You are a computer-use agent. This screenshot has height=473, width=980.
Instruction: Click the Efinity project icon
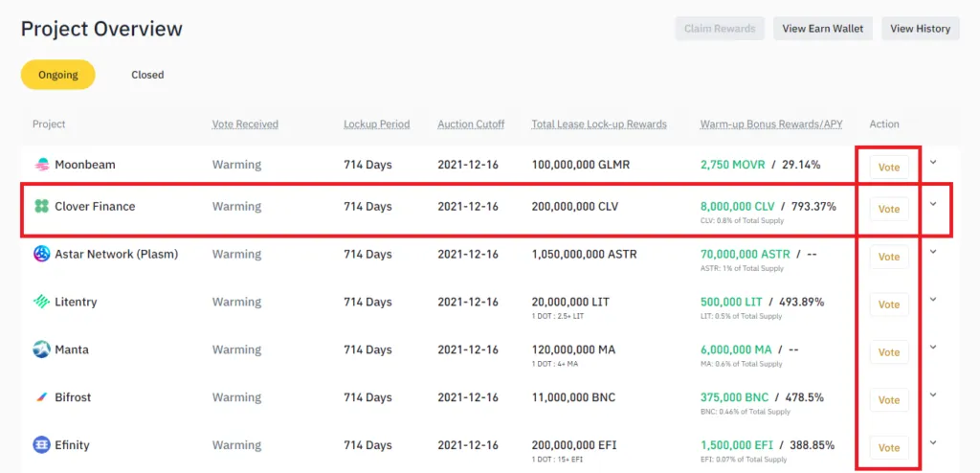pyautogui.click(x=41, y=445)
